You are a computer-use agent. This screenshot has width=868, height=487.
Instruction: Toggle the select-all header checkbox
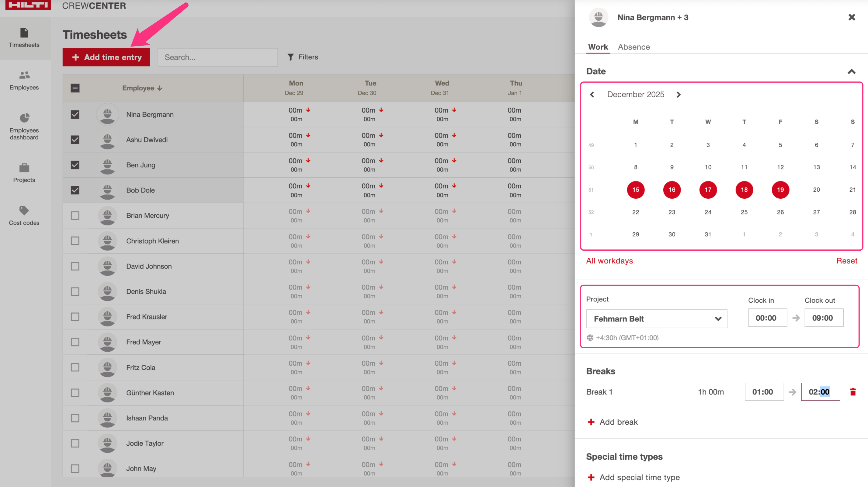pos(75,88)
